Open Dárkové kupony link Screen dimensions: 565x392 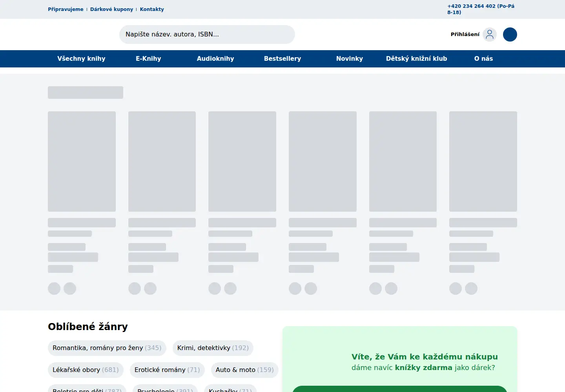[x=111, y=9]
